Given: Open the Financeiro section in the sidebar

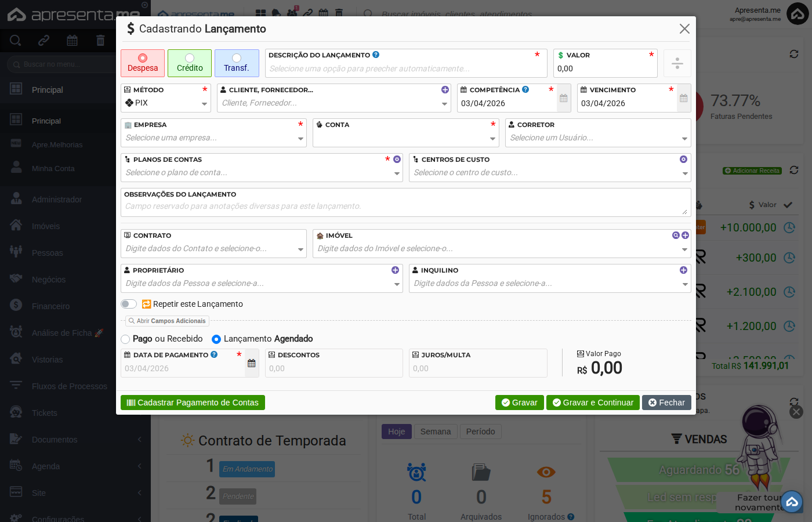Looking at the screenshot, I should click(51, 306).
